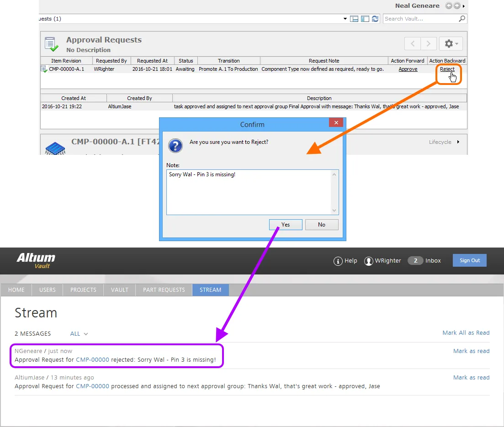Click No in the Confirm dialog
The image size is (504, 427).
tap(321, 225)
